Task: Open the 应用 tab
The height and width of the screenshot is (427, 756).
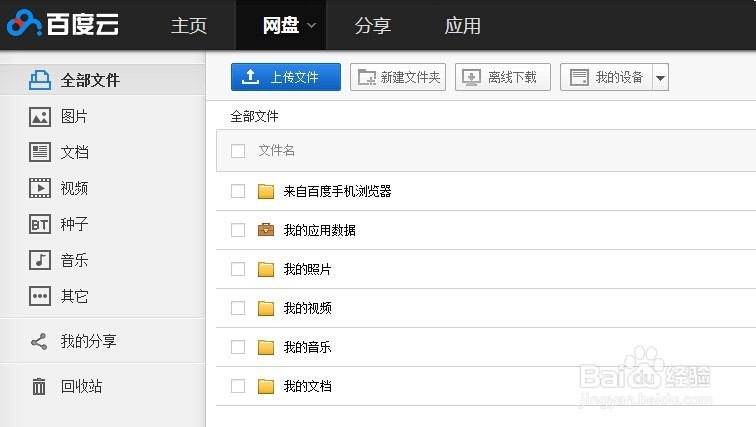Action: coord(462,26)
